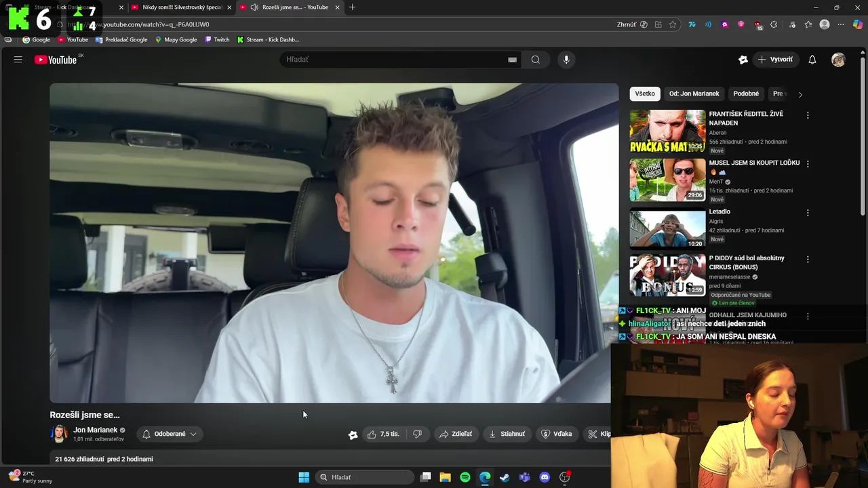The image size is (868, 488).
Task: Select the Od: Jon Marianek chip
Action: tap(694, 94)
